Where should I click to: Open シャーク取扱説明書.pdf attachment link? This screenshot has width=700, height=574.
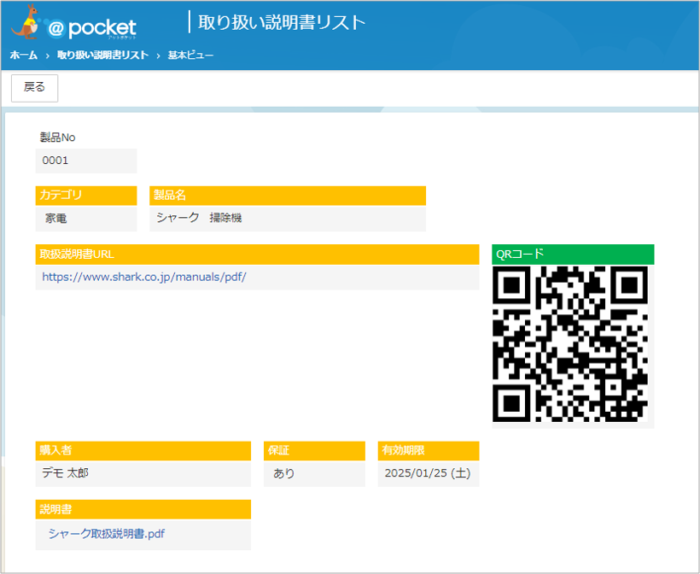[106, 534]
